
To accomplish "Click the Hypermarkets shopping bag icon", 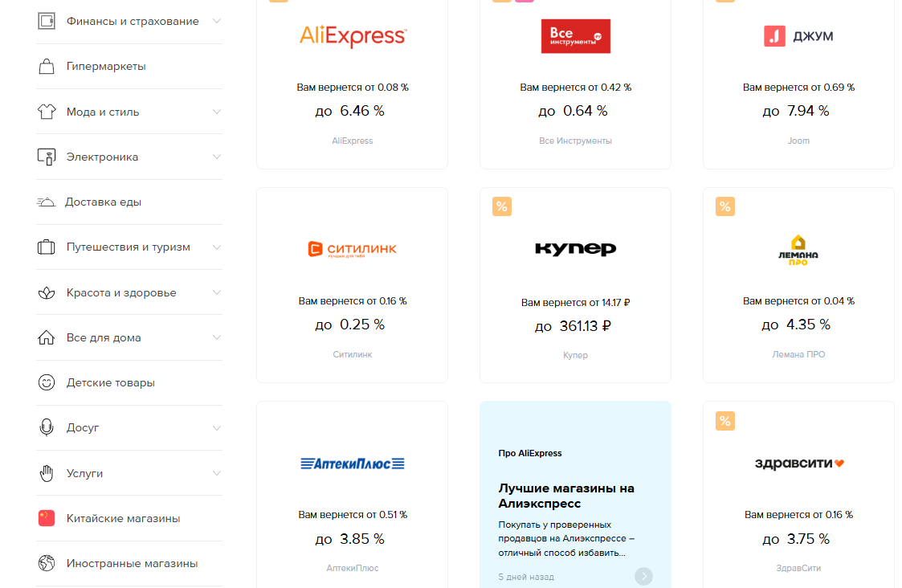I will (47, 67).
